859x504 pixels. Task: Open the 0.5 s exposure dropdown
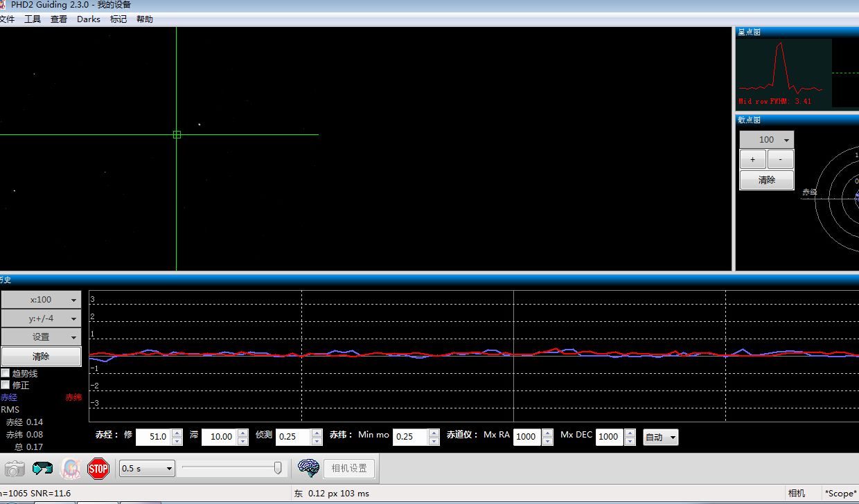click(x=147, y=469)
